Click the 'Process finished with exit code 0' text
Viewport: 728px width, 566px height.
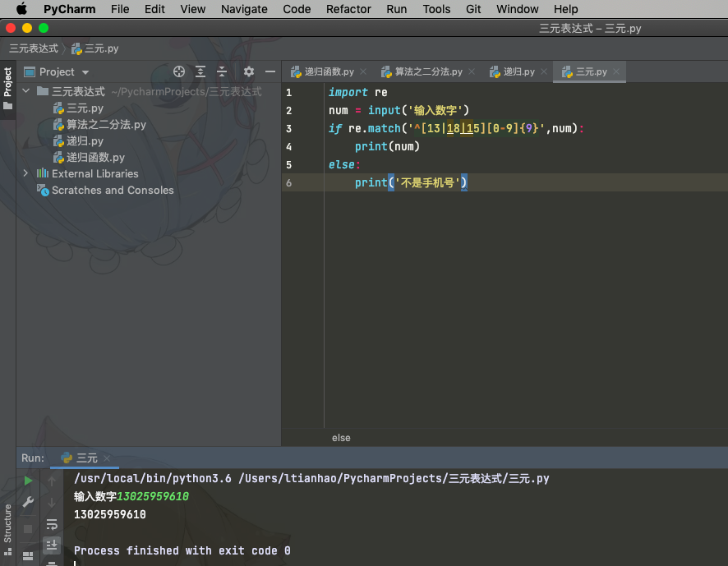click(182, 550)
